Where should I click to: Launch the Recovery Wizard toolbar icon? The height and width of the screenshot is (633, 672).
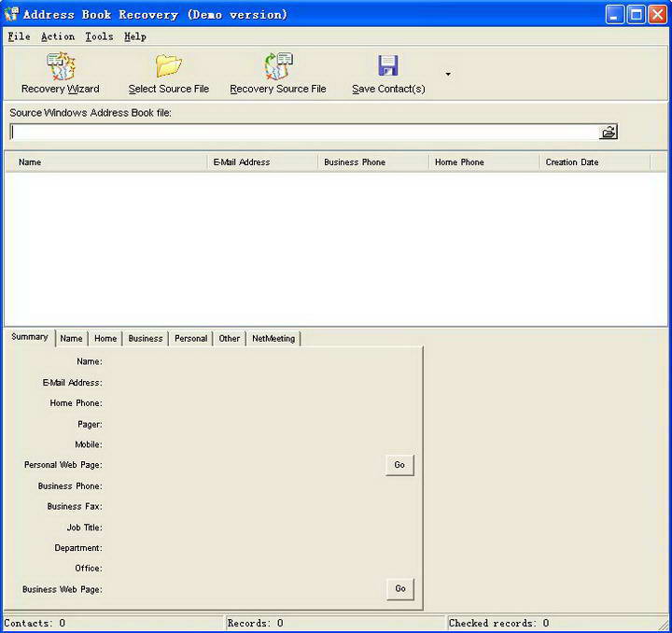click(x=61, y=66)
